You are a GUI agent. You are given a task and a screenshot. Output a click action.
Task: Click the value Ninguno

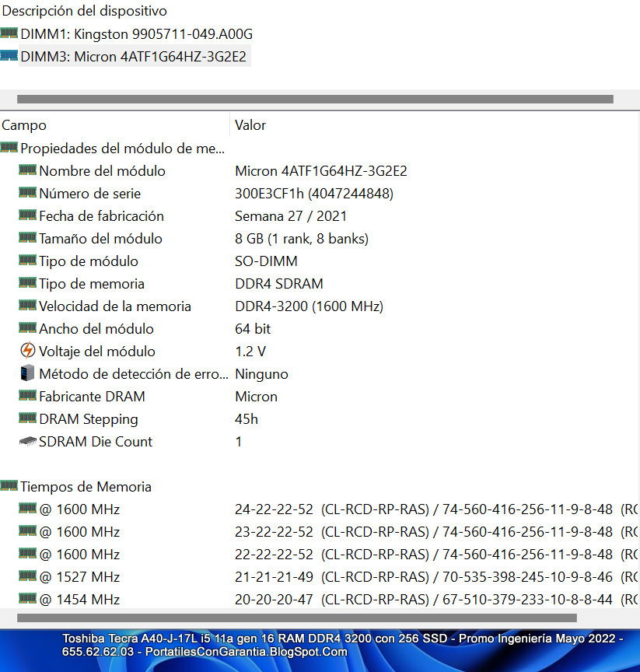261,374
